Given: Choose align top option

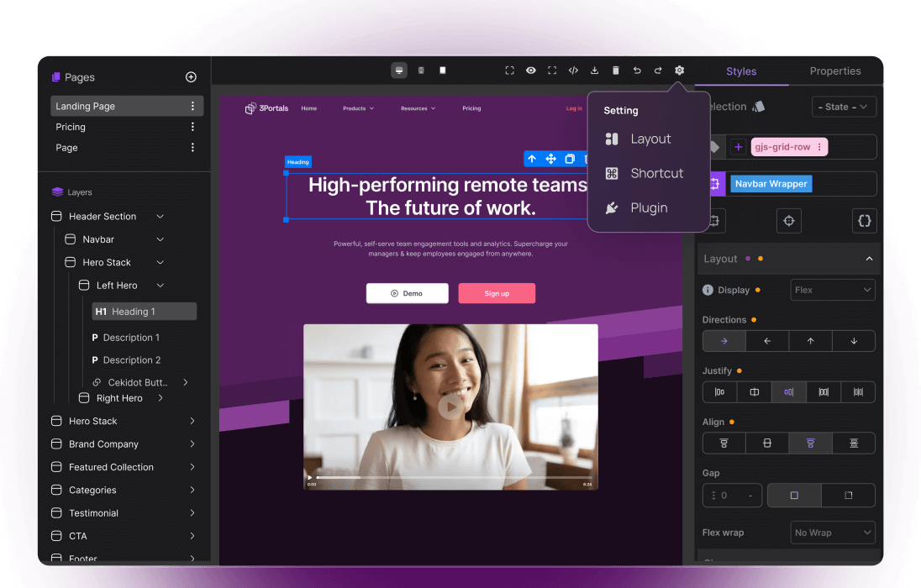Looking at the screenshot, I should point(724,444).
